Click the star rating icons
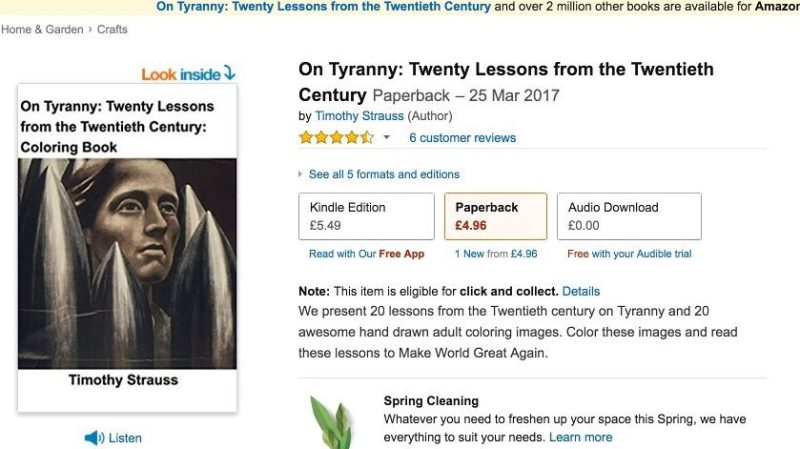The height and width of the screenshot is (449, 800). pos(336,138)
